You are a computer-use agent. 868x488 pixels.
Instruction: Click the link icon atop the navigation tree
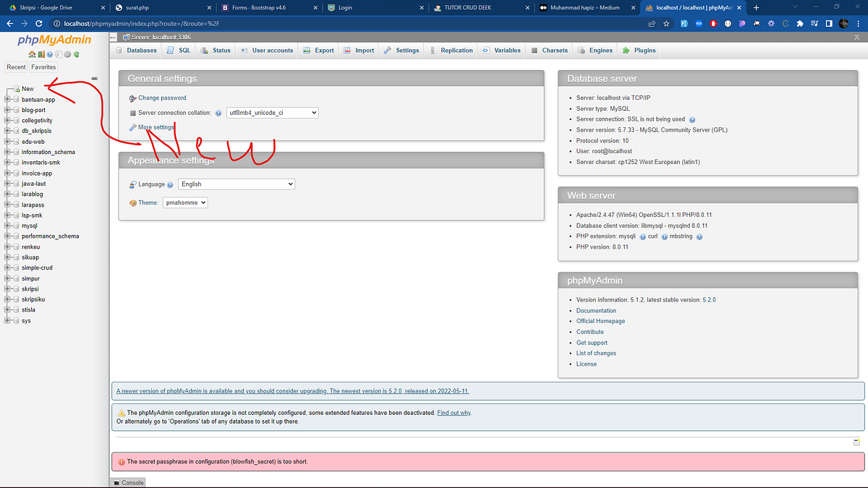(x=93, y=78)
